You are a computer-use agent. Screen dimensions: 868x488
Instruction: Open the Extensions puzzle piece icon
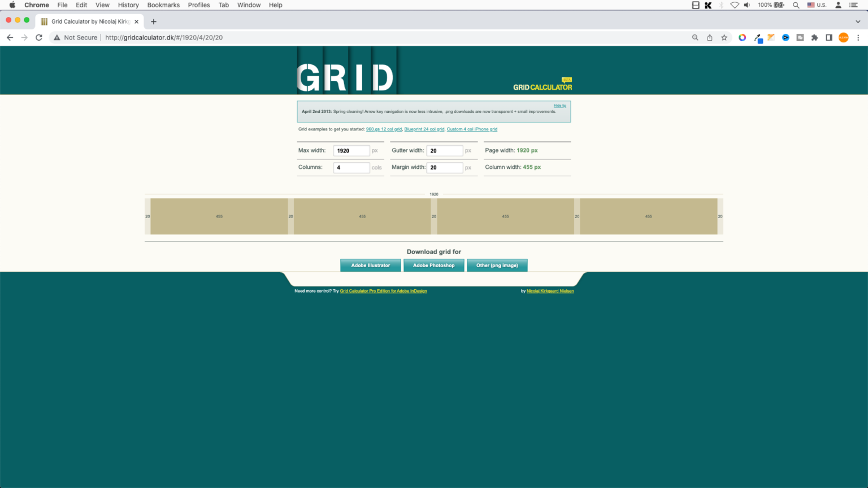[814, 37]
